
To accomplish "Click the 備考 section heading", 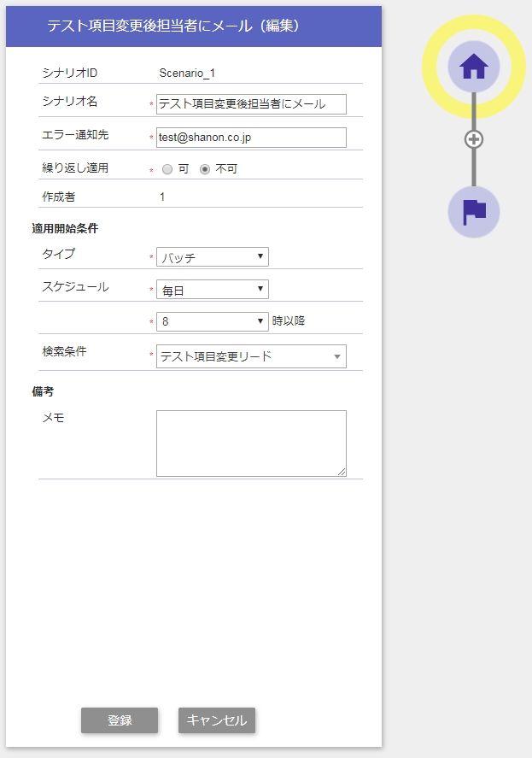I will [43, 391].
